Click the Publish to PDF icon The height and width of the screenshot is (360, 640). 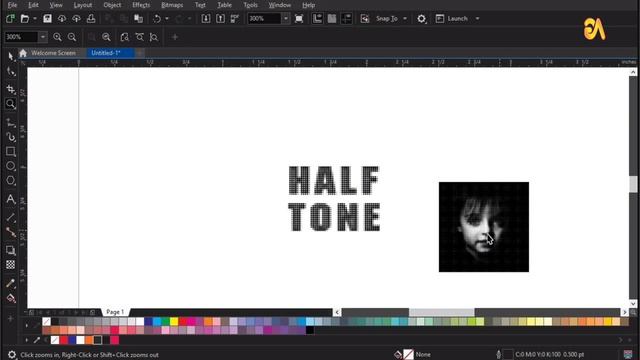pyautogui.click(x=235, y=18)
